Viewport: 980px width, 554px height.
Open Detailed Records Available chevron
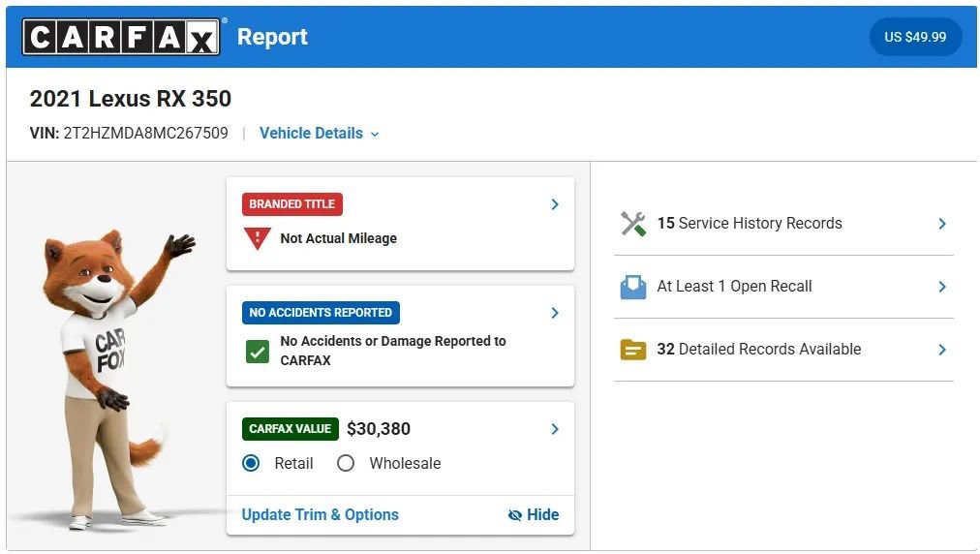(x=942, y=350)
